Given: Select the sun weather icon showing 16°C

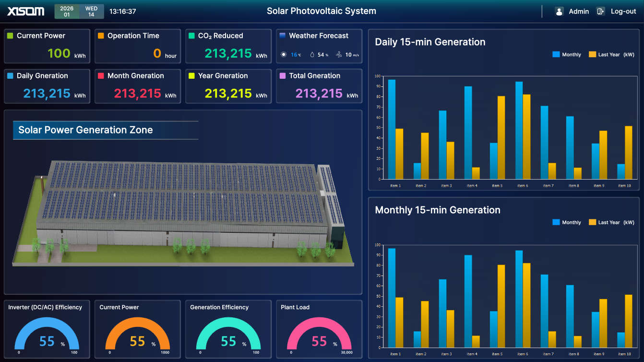Looking at the screenshot, I should [284, 54].
